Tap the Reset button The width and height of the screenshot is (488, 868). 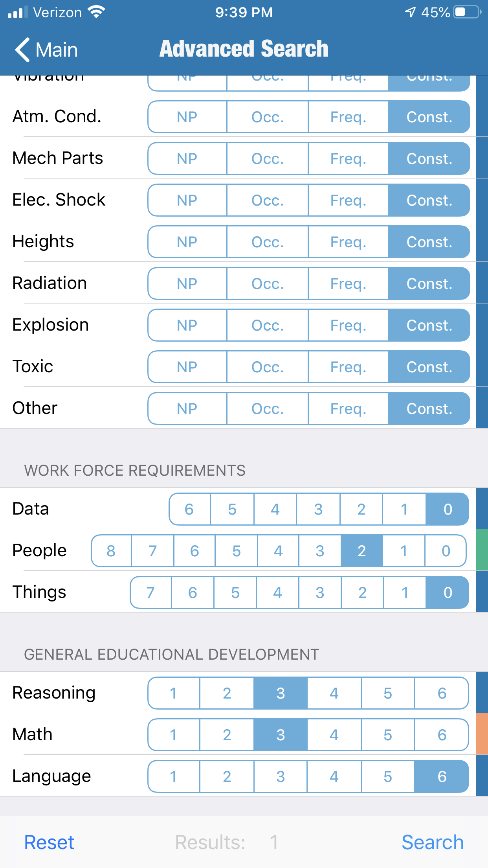tap(49, 842)
